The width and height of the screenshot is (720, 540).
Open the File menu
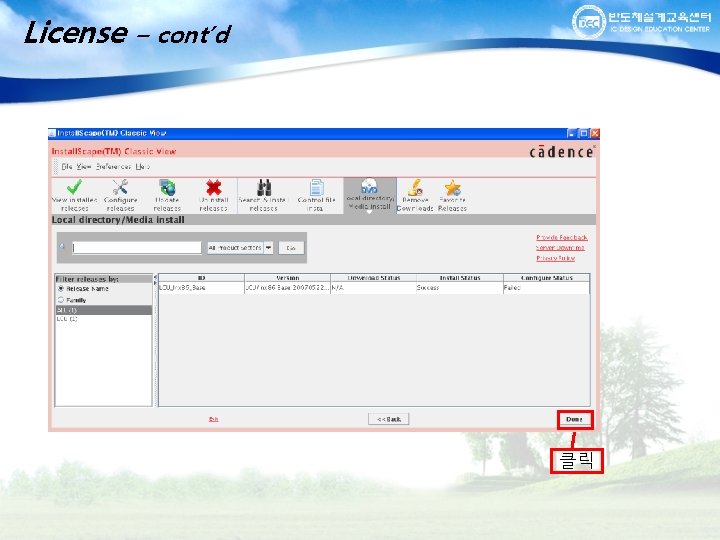(67, 166)
